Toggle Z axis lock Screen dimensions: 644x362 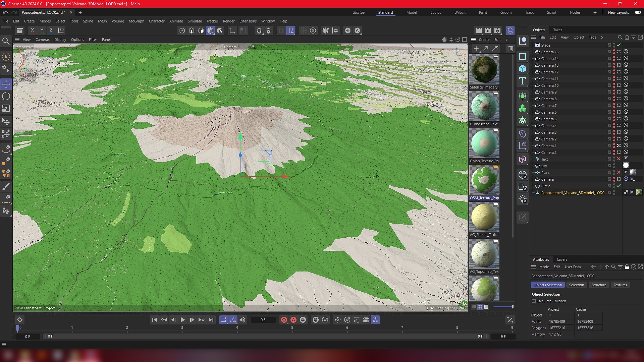51,31
